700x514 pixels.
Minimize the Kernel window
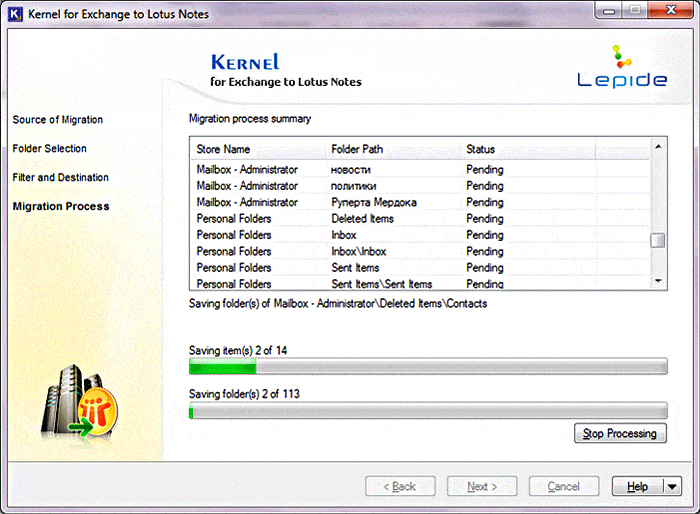(x=608, y=10)
